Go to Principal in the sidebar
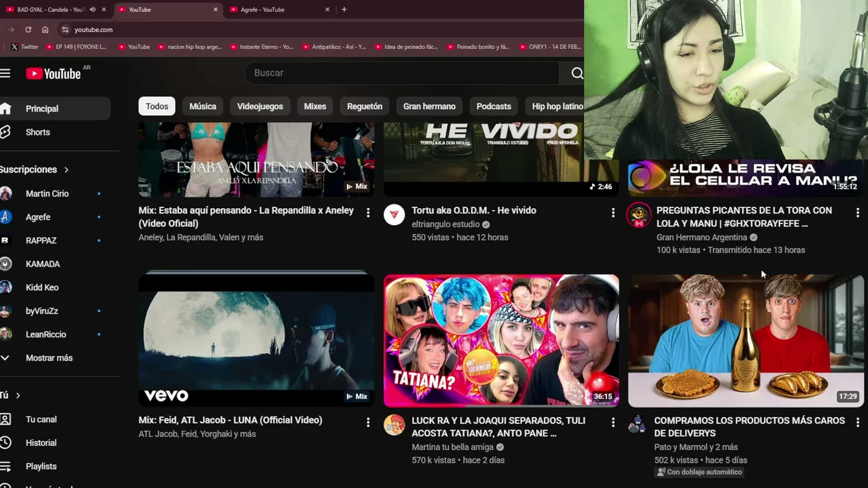Screen dimensions: 868x488 pos(55,108)
